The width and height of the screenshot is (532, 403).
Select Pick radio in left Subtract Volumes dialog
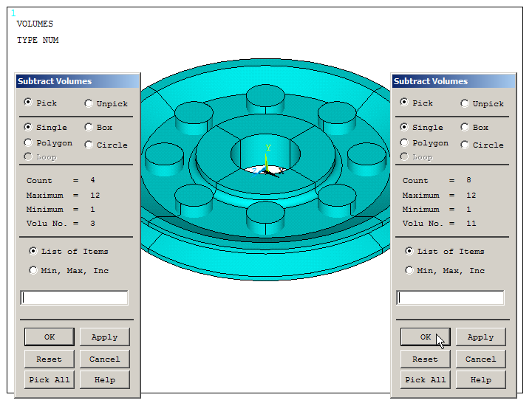[28, 103]
